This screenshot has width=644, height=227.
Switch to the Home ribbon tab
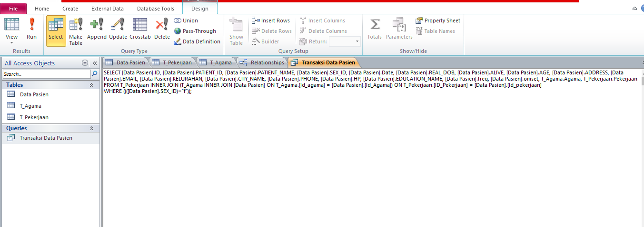pos(42,9)
